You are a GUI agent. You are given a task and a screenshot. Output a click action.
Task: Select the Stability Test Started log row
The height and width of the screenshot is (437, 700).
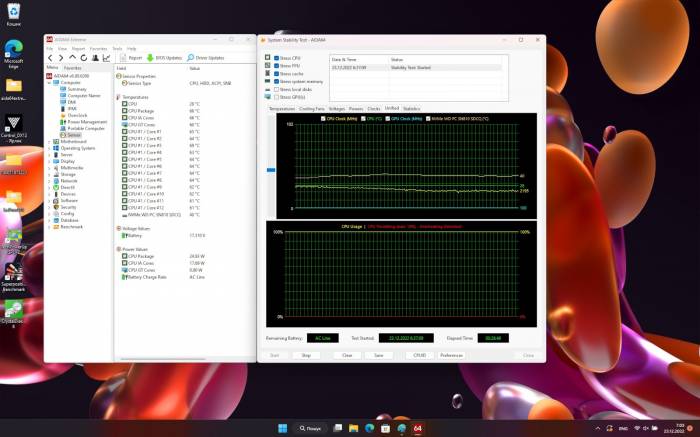pyautogui.click(x=416, y=68)
